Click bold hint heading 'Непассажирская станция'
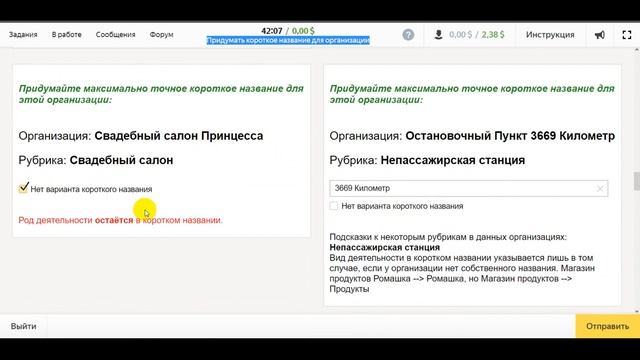 click(x=384, y=247)
